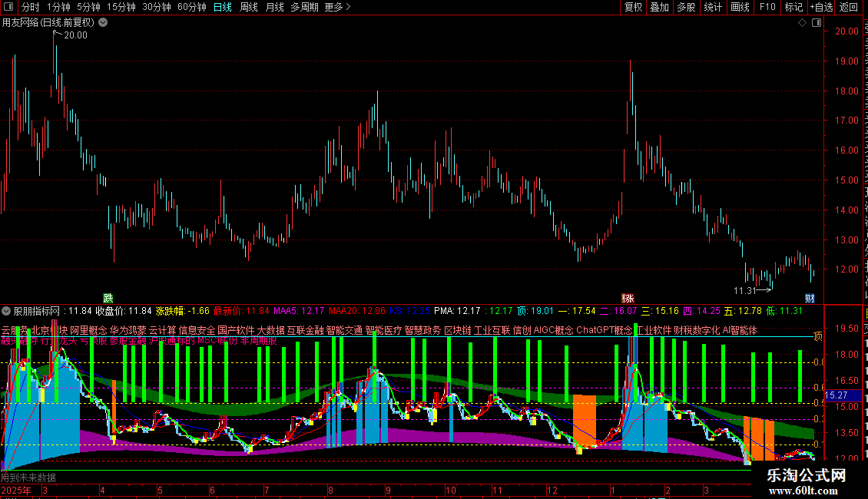Open the F10 company info
The height and width of the screenshot is (499, 868).
coord(767,7)
